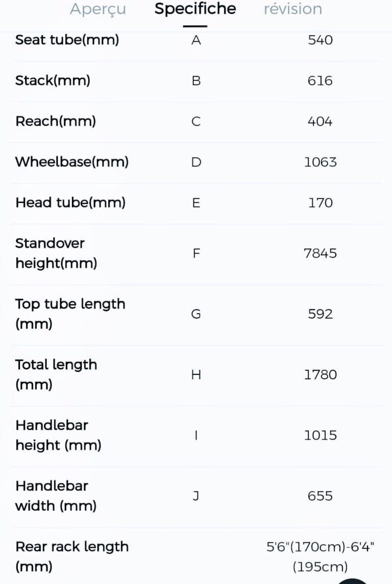Select the Wheelbase(mm) row label

tap(72, 162)
